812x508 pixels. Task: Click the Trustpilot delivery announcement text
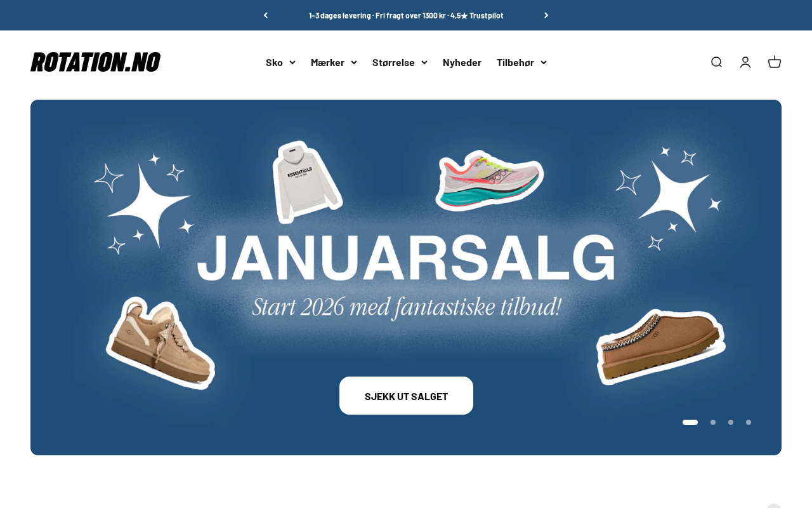[406, 15]
